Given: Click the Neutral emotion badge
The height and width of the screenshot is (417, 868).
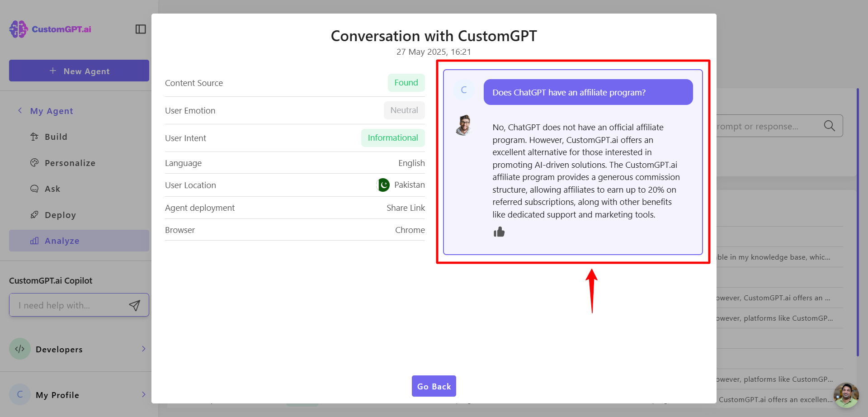Looking at the screenshot, I should (404, 110).
